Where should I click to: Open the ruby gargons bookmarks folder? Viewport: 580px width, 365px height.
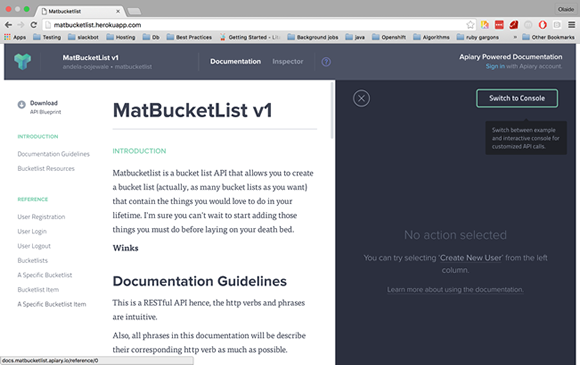(x=478, y=37)
